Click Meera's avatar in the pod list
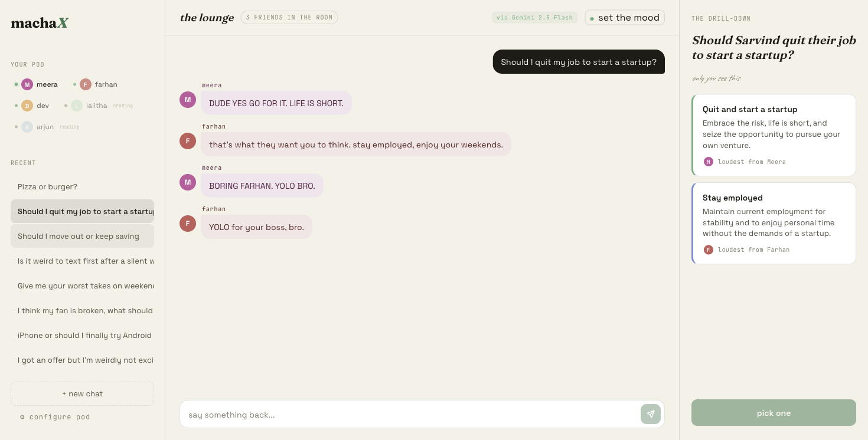This screenshot has width=868, height=440. coord(27,84)
